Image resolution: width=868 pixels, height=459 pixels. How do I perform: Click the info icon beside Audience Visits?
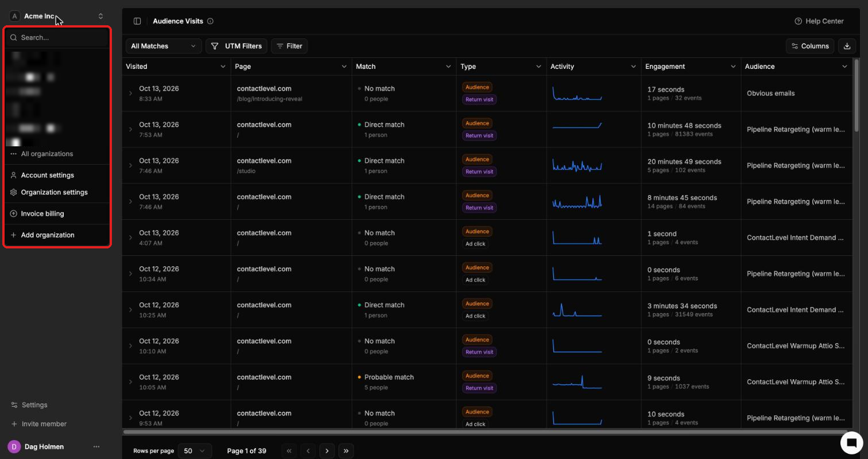coord(210,21)
